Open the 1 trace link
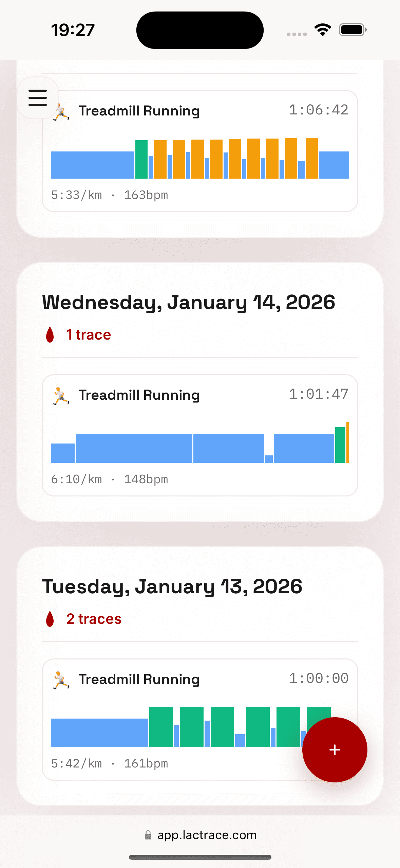 pos(88,335)
